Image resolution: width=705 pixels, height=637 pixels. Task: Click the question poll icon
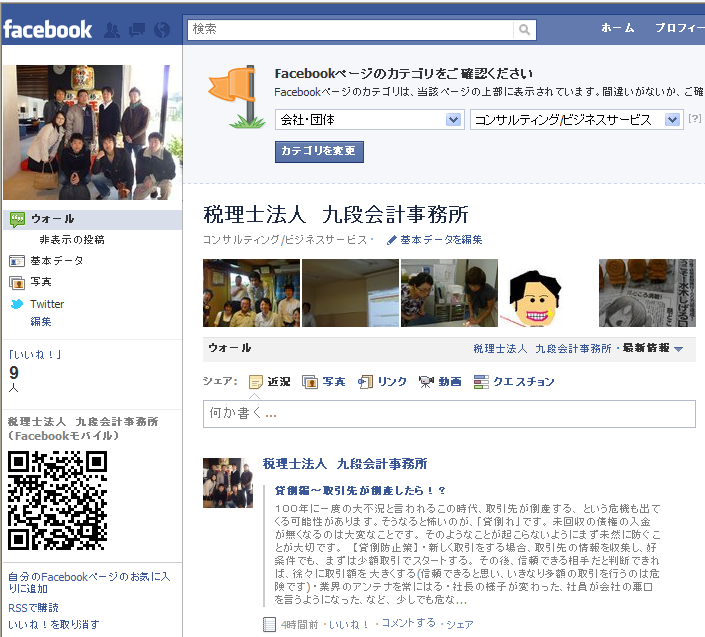[481, 382]
